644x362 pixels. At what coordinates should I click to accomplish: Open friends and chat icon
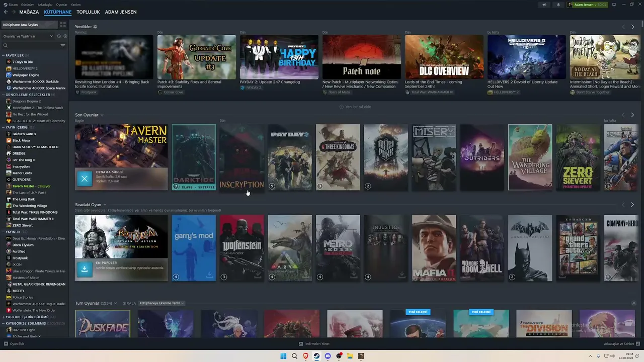click(x=638, y=344)
